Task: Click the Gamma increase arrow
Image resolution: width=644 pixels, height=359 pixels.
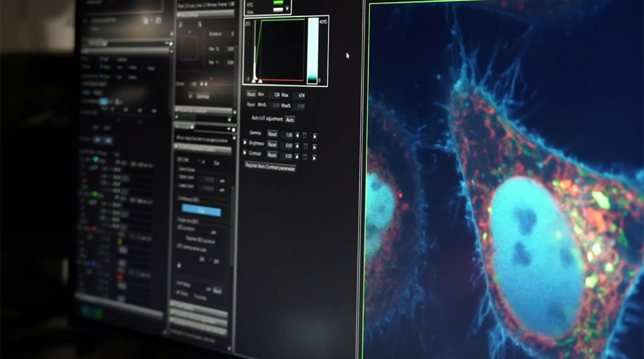Action: pos(315,136)
